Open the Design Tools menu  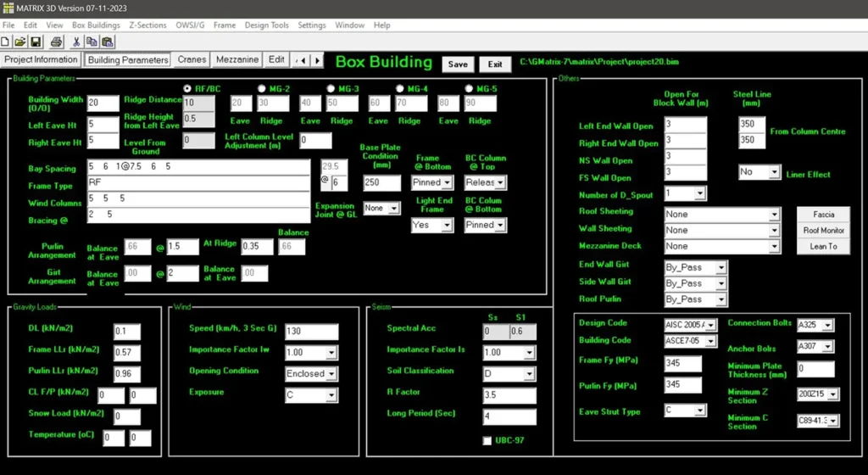pyautogui.click(x=267, y=25)
